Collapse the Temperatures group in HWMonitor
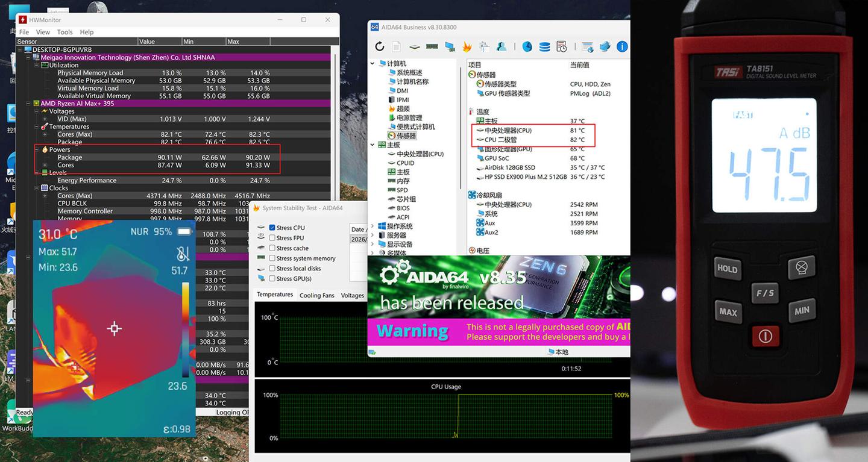The width and height of the screenshot is (868, 462). [x=36, y=126]
